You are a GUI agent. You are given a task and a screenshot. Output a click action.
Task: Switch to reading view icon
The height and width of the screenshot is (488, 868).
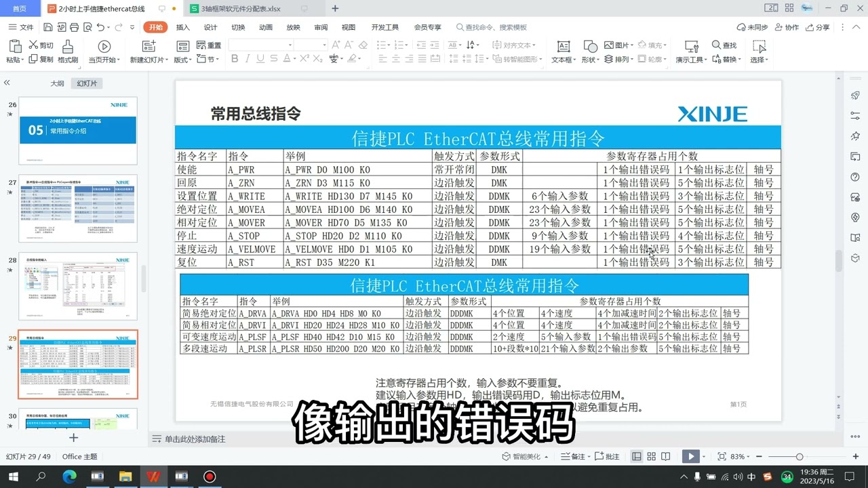pyautogui.click(x=666, y=457)
